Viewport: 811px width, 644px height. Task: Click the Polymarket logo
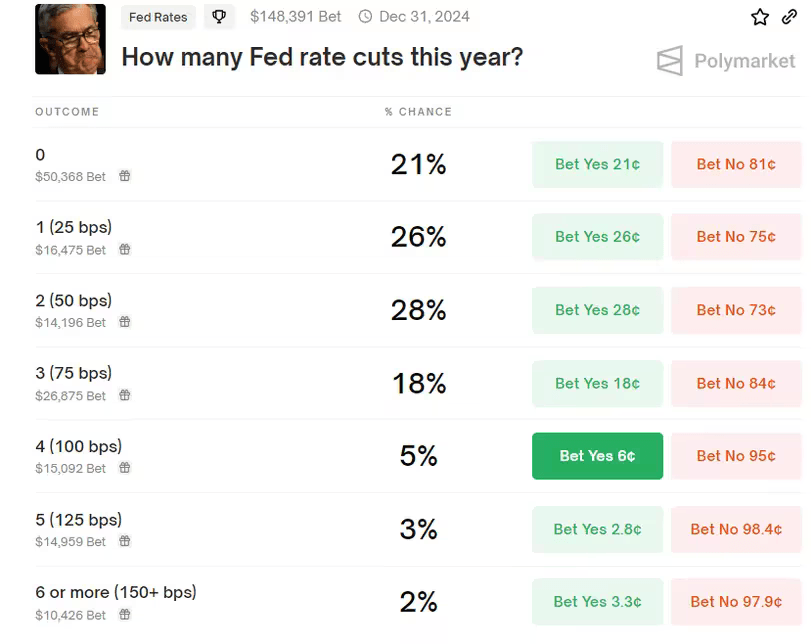pyautogui.click(x=727, y=61)
